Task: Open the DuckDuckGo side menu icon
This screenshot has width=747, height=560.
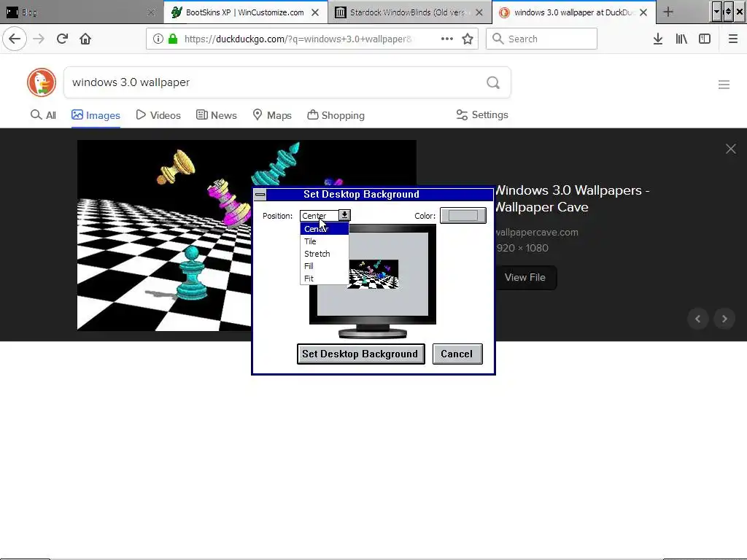Action: point(724,85)
